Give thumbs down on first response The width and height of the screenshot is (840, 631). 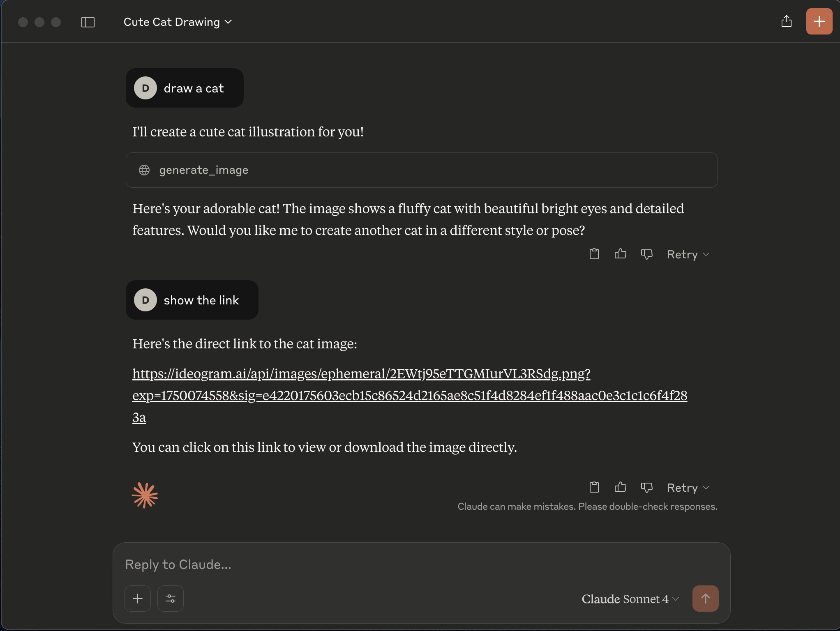[x=646, y=254]
